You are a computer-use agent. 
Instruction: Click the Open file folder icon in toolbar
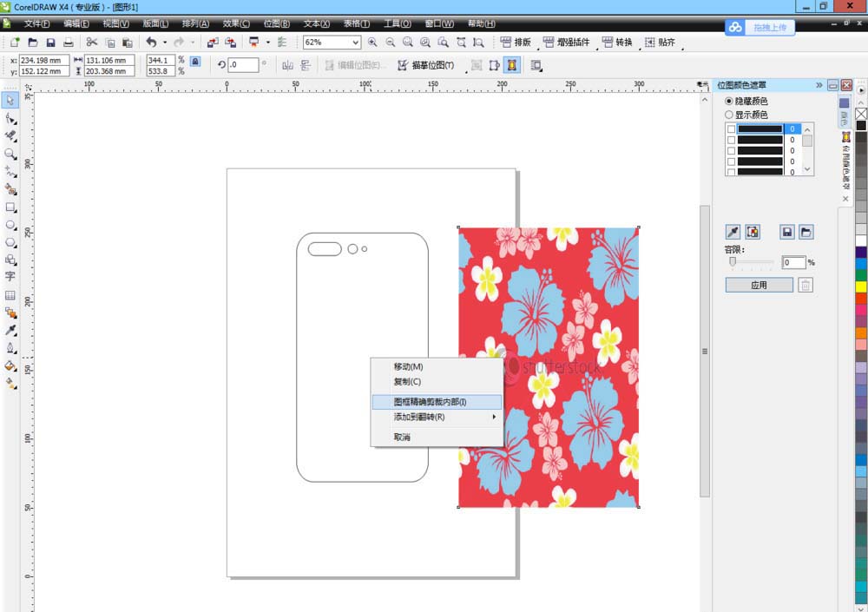33,42
